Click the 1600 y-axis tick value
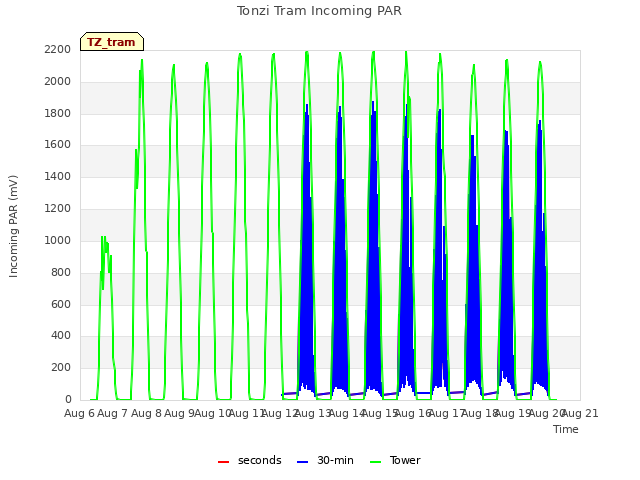Image resolution: width=640 pixels, height=480 pixels. coord(58,144)
